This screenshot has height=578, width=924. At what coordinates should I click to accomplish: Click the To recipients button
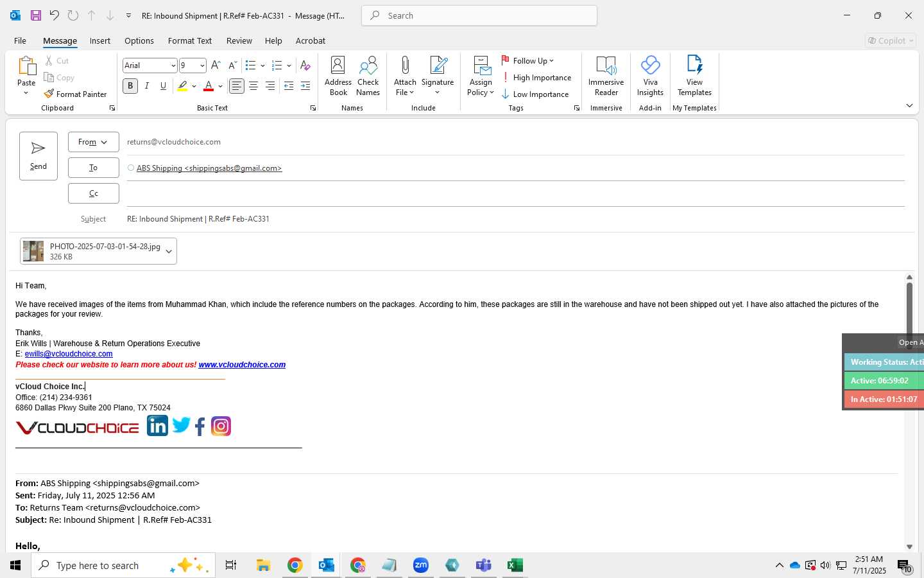94,168
